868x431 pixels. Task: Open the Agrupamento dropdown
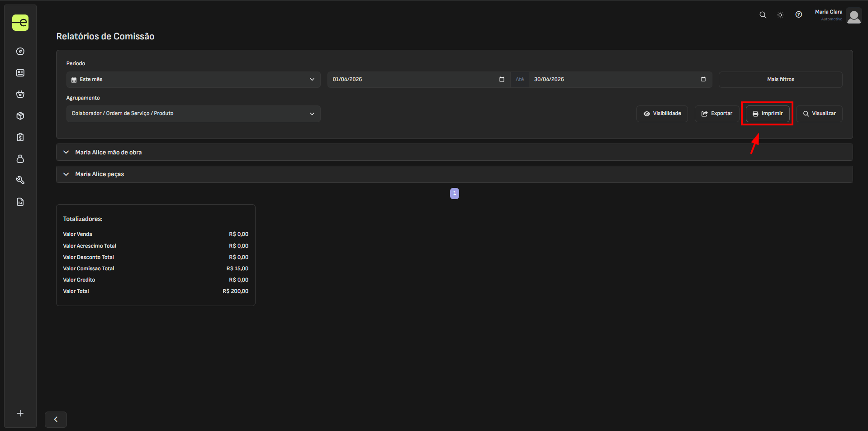(193, 114)
